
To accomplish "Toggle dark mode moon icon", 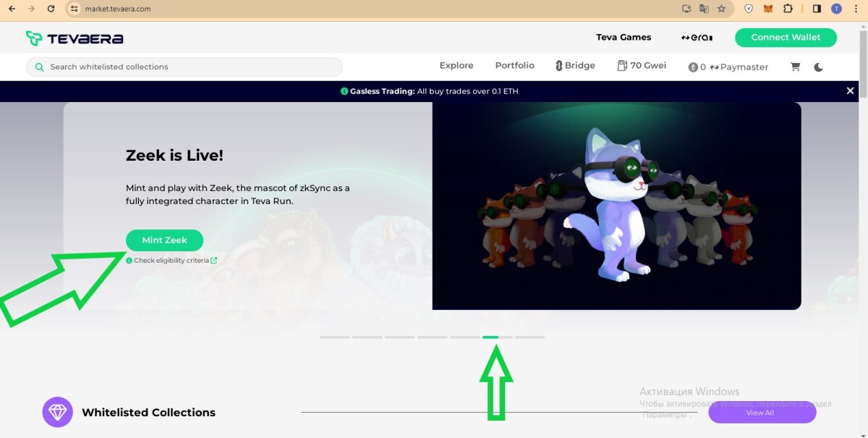I will click(x=818, y=67).
